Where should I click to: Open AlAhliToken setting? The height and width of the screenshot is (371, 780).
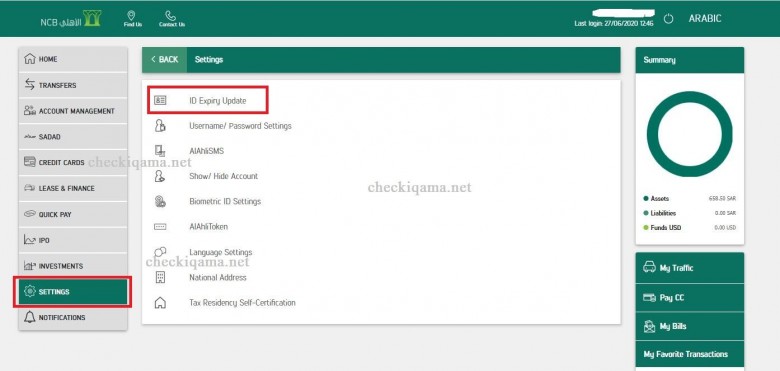pos(208,227)
